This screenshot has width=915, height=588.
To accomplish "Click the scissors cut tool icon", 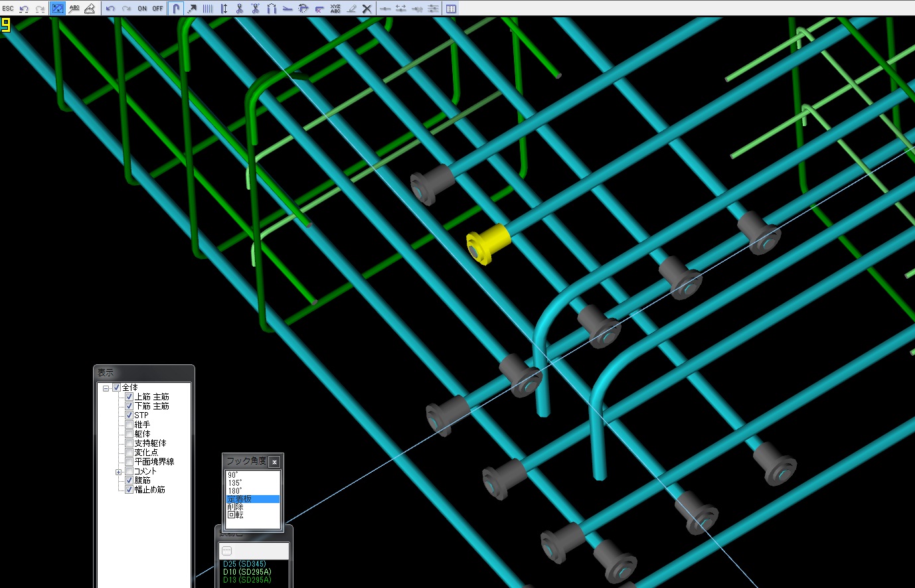I will coord(240,9).
